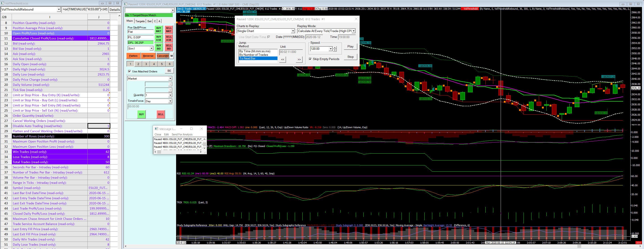Click the BE break-even button

click(169, 71)
